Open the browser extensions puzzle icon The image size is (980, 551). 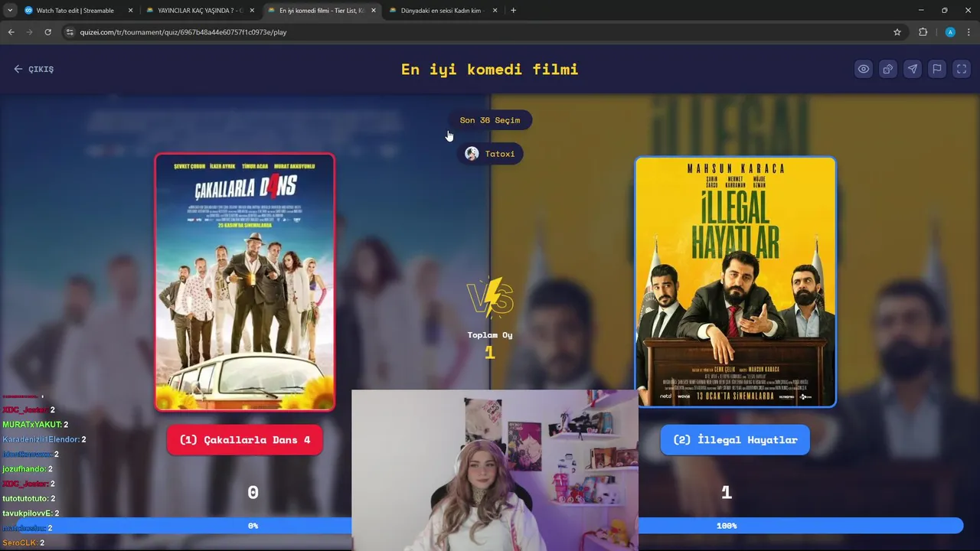coord(923,32)
